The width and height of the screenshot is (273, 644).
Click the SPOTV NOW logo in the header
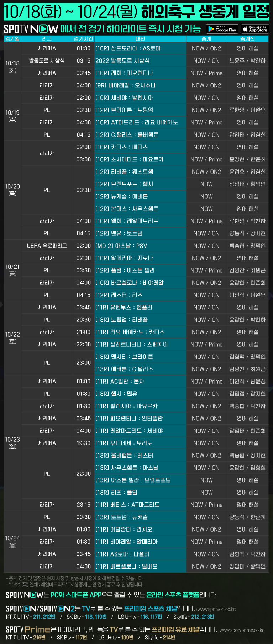[31, 29]
